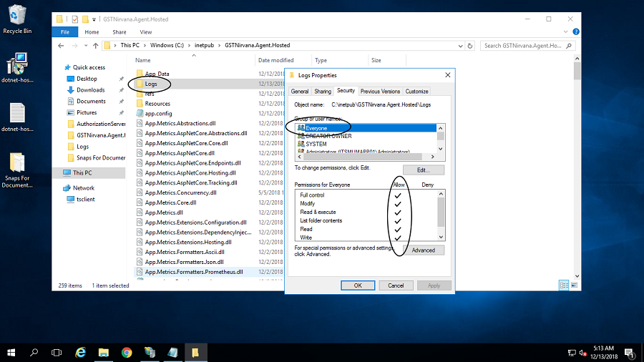This screenshot has height=362, width=644.
Task: Go up one folder level arrow
Action: [95, 46]
